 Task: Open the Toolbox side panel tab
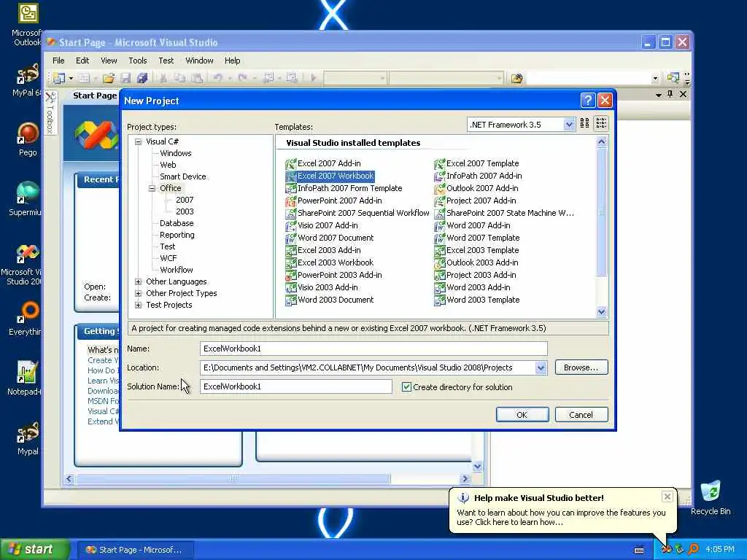pyautogui.click(x=50, y=112)
